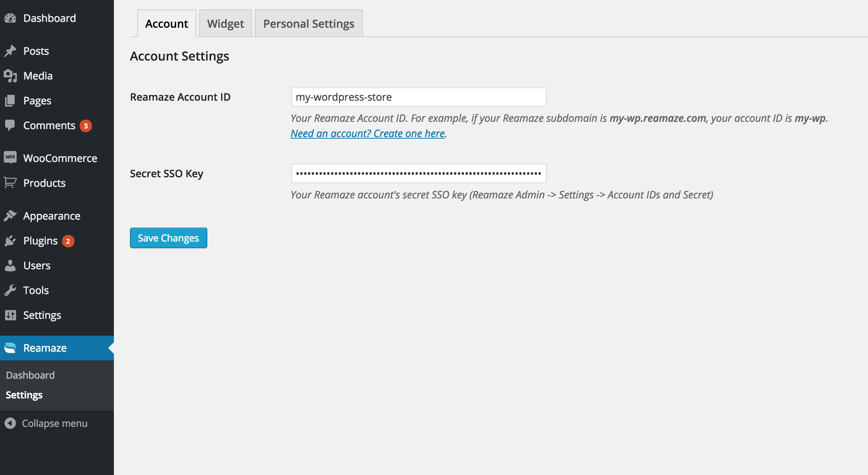
Task: Click the Reamaze logo icon in sidebar
Action: coord(10,348)
